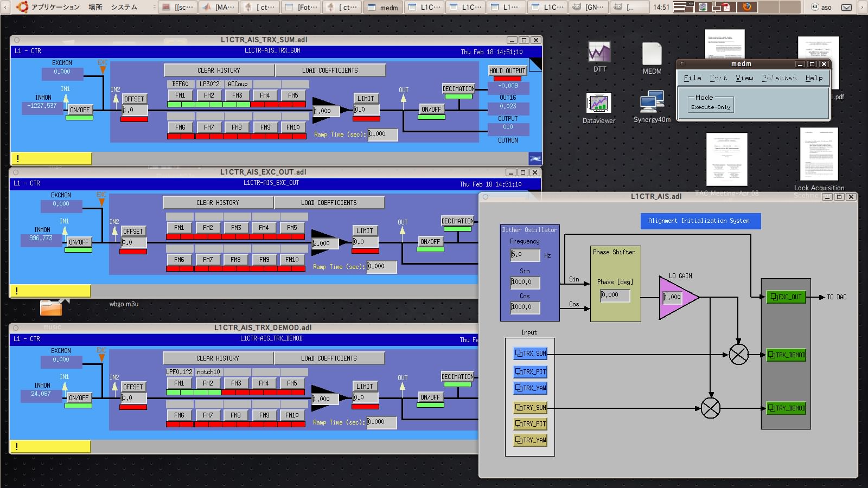Click LOAD COEFFICIENTS in TRX_DEMOD window
The width and height of the screenshot is (868, 488).
(329, 358)
